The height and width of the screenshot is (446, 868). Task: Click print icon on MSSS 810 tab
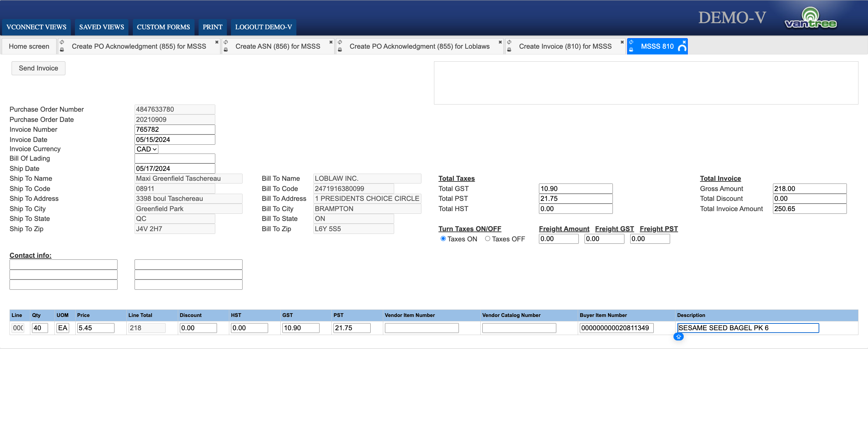631,50
